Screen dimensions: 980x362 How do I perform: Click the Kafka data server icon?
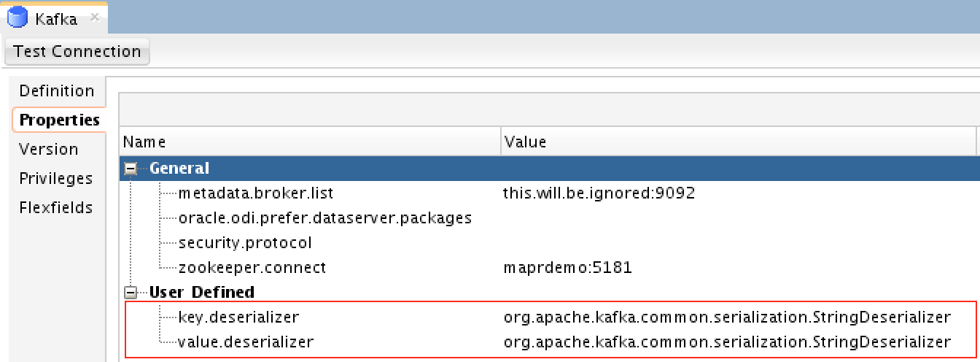[x=17, y=18]
